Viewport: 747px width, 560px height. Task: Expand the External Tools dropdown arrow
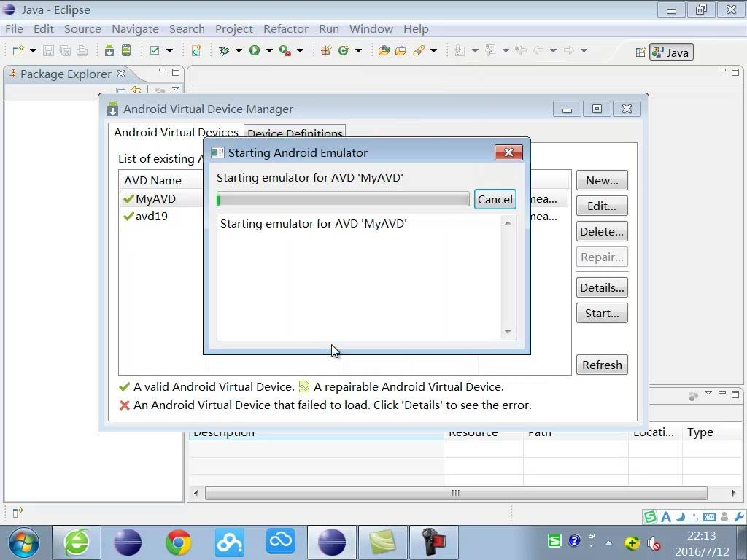pos(300,50)
